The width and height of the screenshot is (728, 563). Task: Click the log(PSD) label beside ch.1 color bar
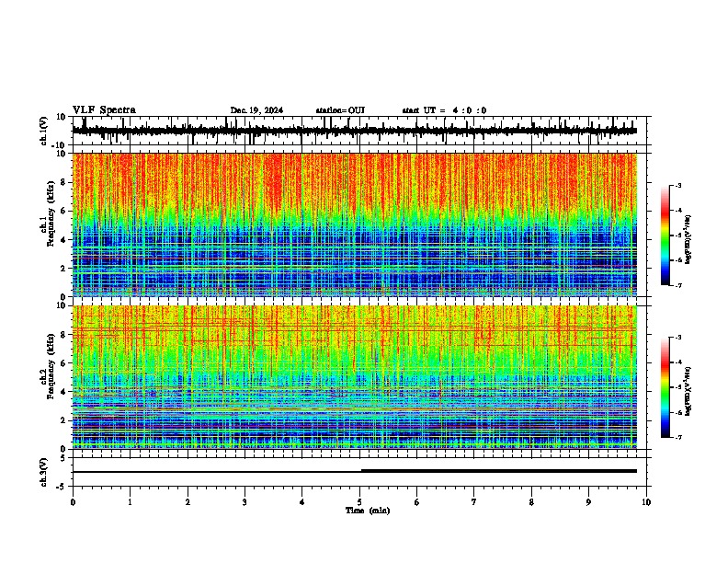point(688,239)
